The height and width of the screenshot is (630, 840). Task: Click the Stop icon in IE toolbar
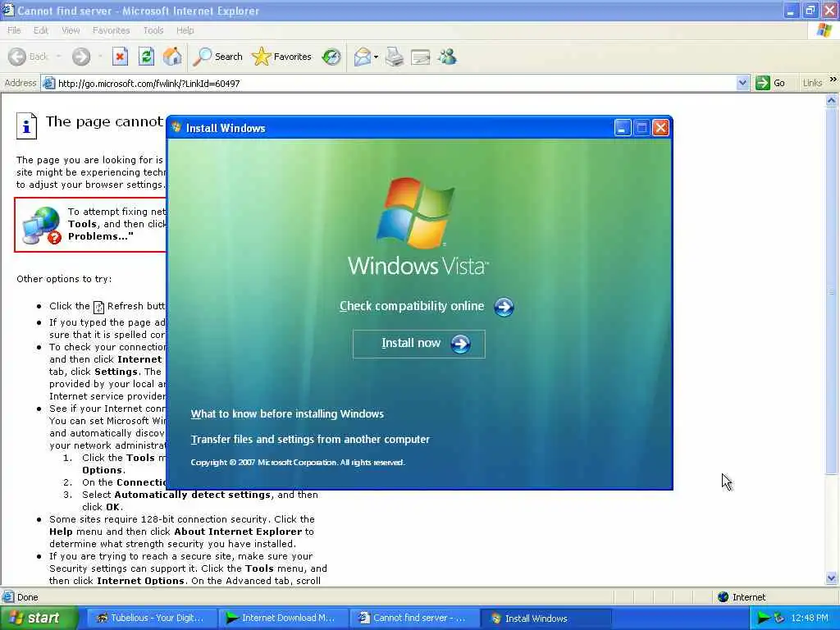[x=120, y=57]
